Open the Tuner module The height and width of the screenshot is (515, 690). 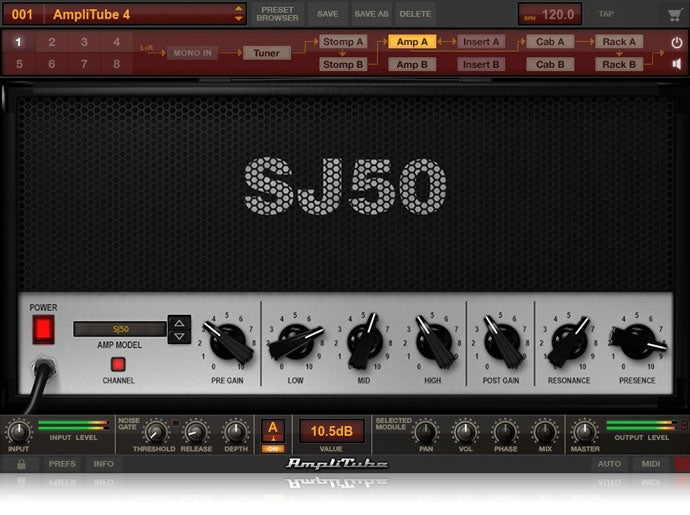pyautogui.click(x=266, y=53)
